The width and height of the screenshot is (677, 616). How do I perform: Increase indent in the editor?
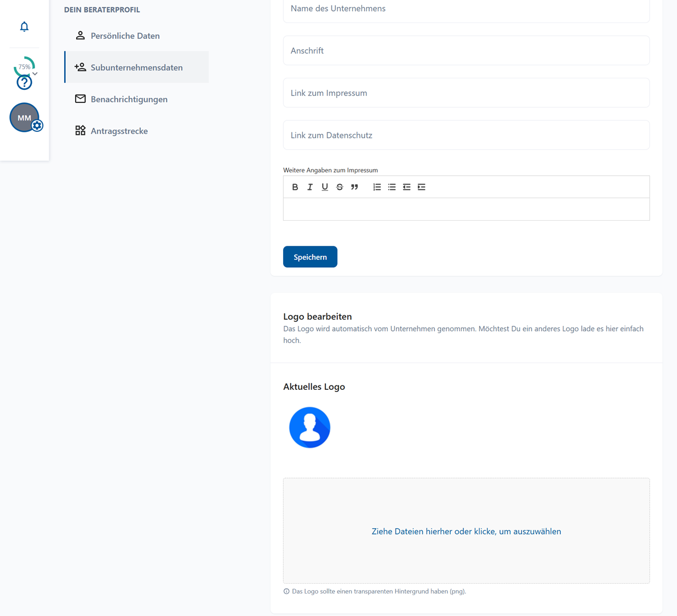tap(421, 187)
